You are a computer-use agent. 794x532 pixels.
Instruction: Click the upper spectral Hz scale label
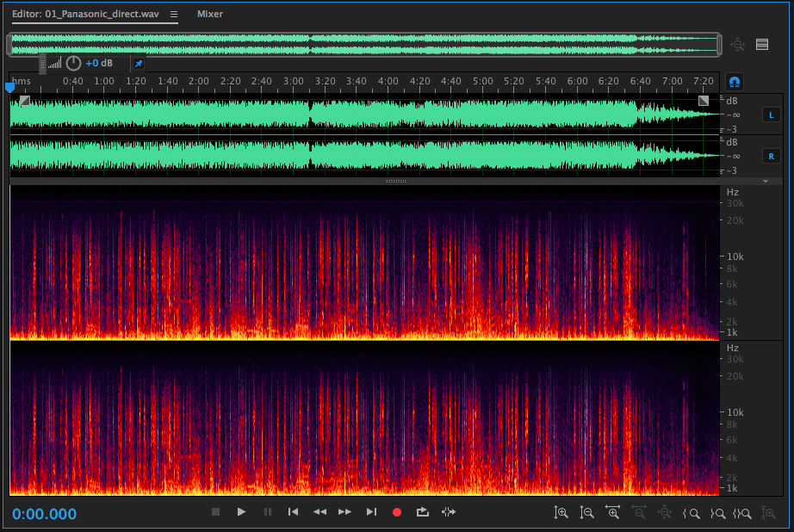coord(732,192)
